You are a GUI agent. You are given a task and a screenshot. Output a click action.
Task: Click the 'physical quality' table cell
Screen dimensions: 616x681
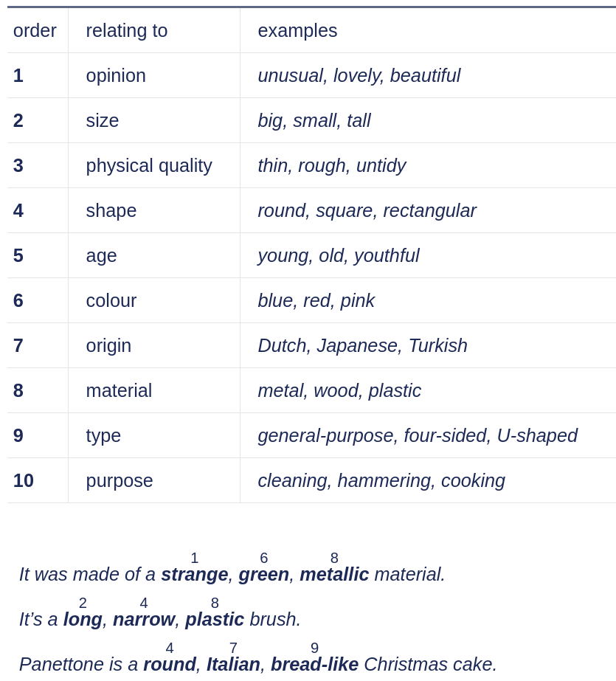click(149, 165)
